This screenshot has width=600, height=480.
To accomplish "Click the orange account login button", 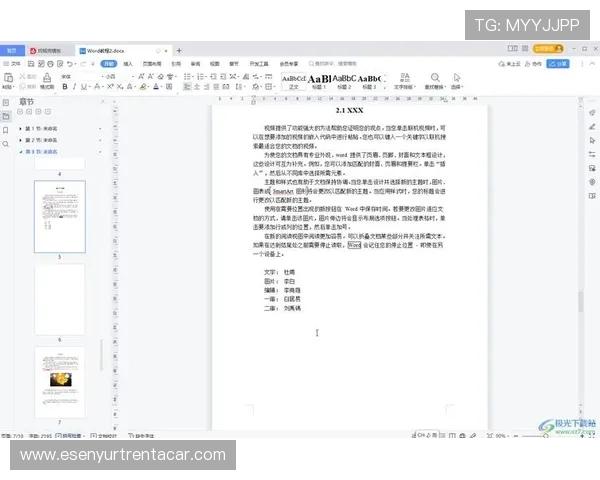I will coord(548,49).
